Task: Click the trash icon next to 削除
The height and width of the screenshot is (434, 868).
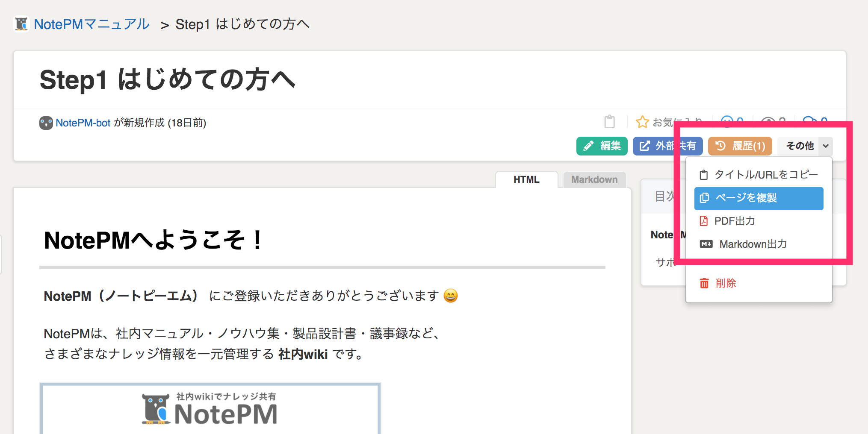Action: coord(705,283)
